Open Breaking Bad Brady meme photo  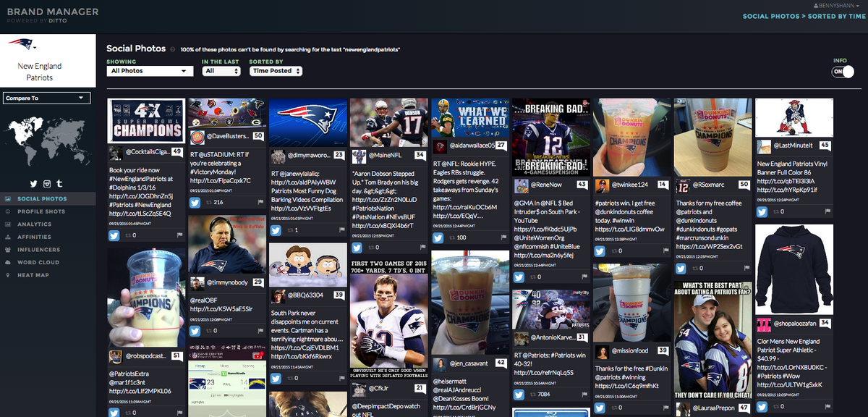(552, 138)
